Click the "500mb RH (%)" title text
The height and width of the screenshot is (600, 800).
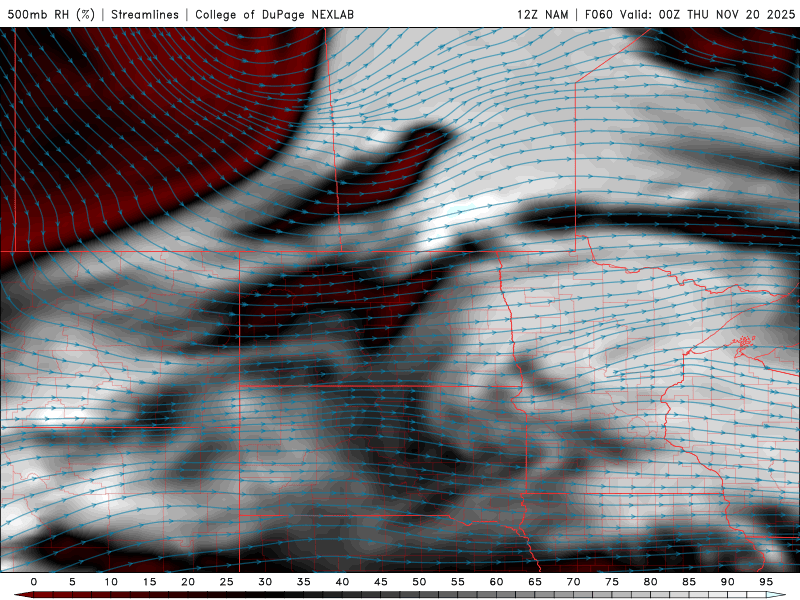(51, 14)
